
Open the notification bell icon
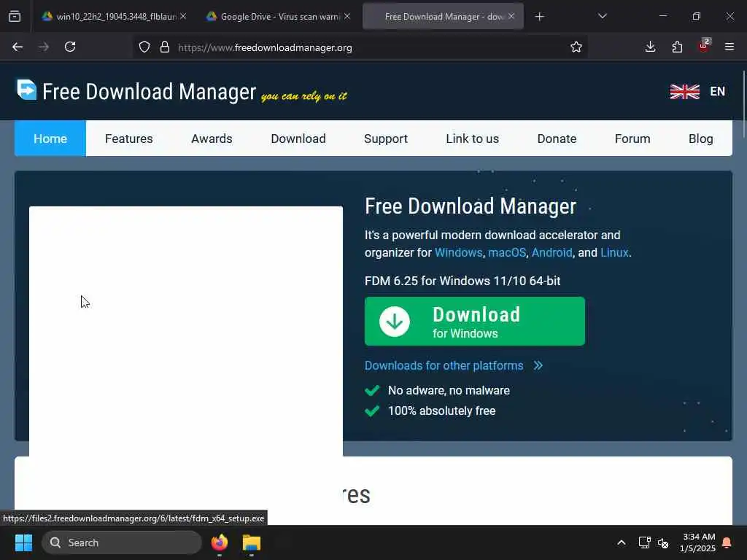[x=727, y=542]
